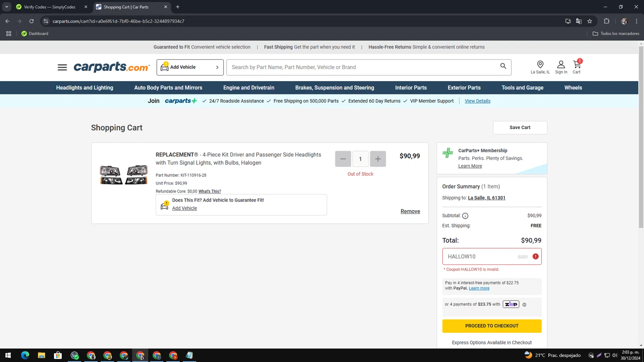
Task: Click the What's This? core link
Action: click(210, 191)
